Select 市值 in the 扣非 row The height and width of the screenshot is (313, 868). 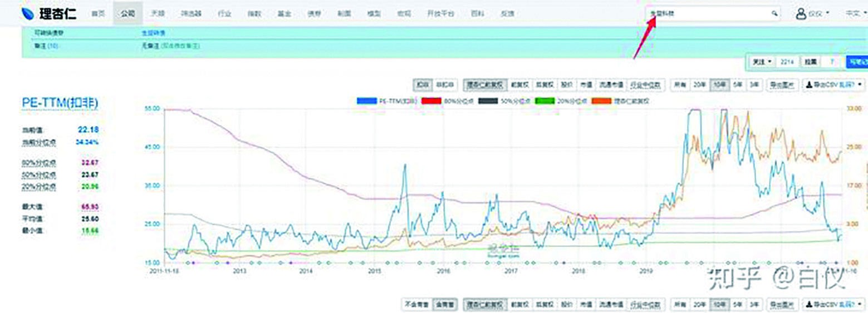tap(586, 85)
